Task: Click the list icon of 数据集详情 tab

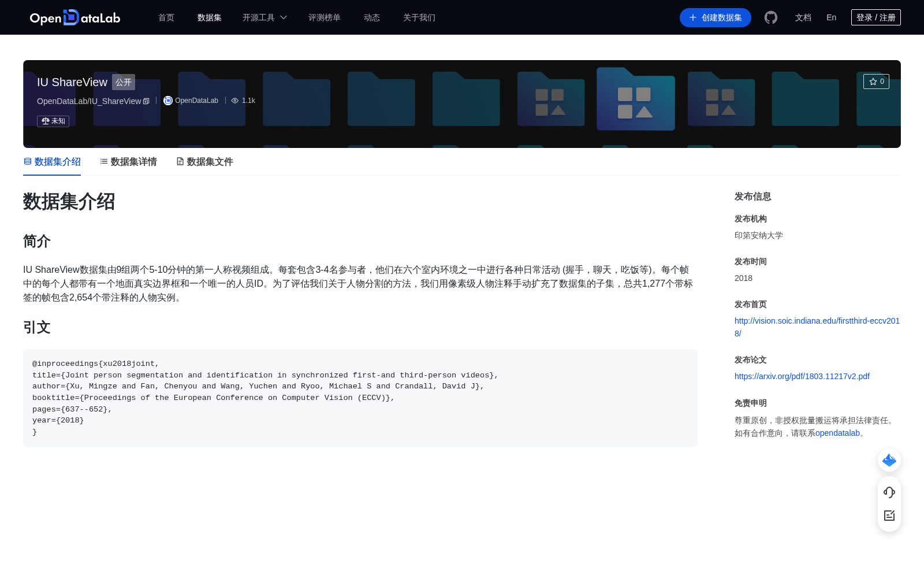Action: click(104, 161)
